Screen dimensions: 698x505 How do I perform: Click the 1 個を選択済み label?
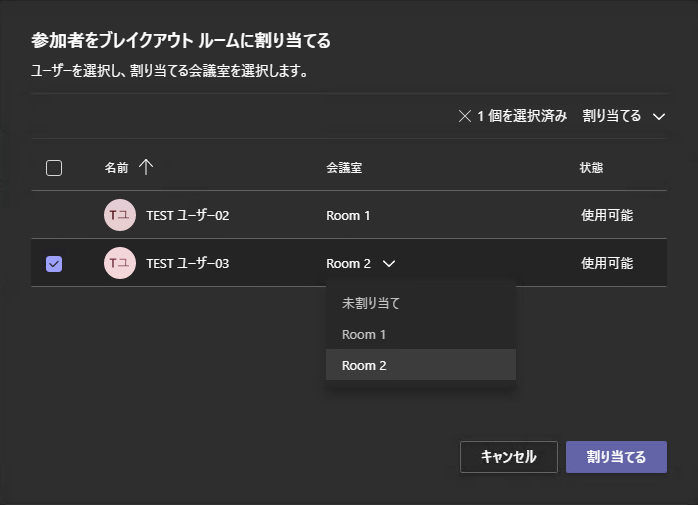522,116
